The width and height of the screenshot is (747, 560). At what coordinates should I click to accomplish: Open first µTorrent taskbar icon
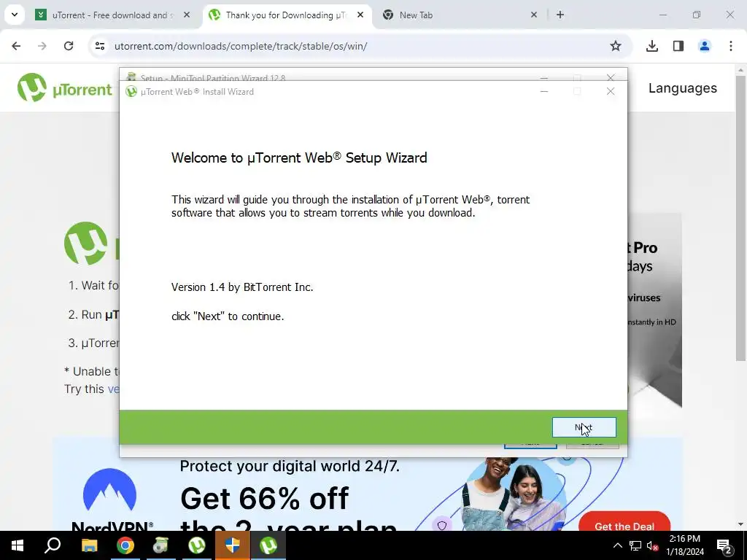coord(197,545)
